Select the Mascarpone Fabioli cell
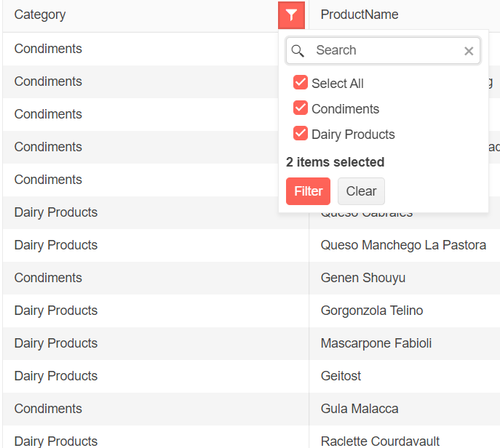Image resolution: width=500 pixels, height=448 pixels. (x=376, y=343)
